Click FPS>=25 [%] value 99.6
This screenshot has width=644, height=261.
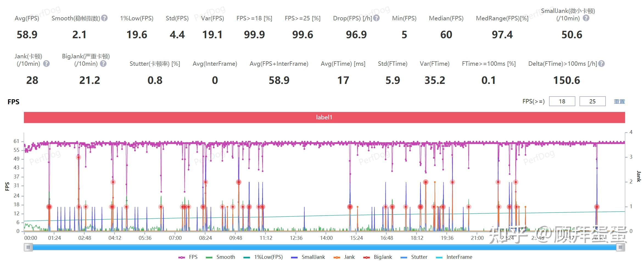coord(303,35)
